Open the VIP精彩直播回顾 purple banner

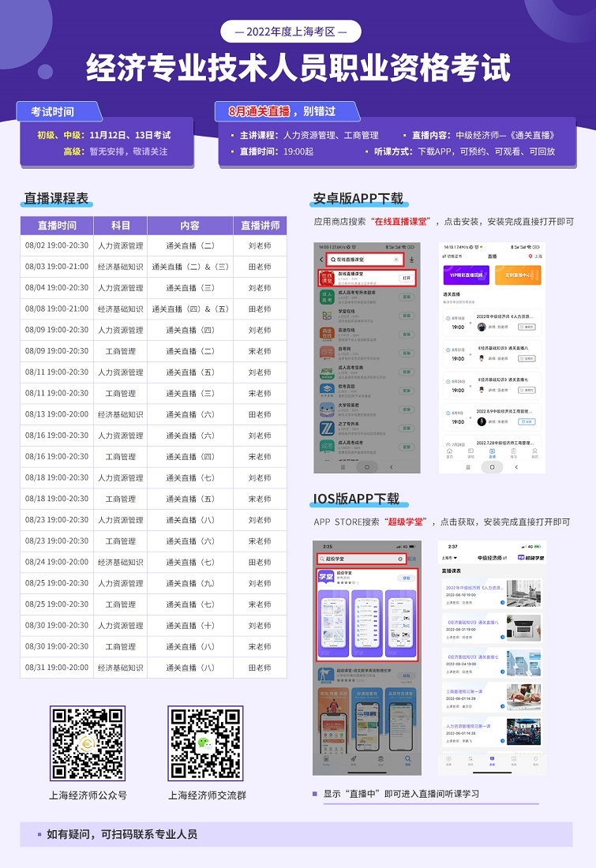tap(466, 275)
